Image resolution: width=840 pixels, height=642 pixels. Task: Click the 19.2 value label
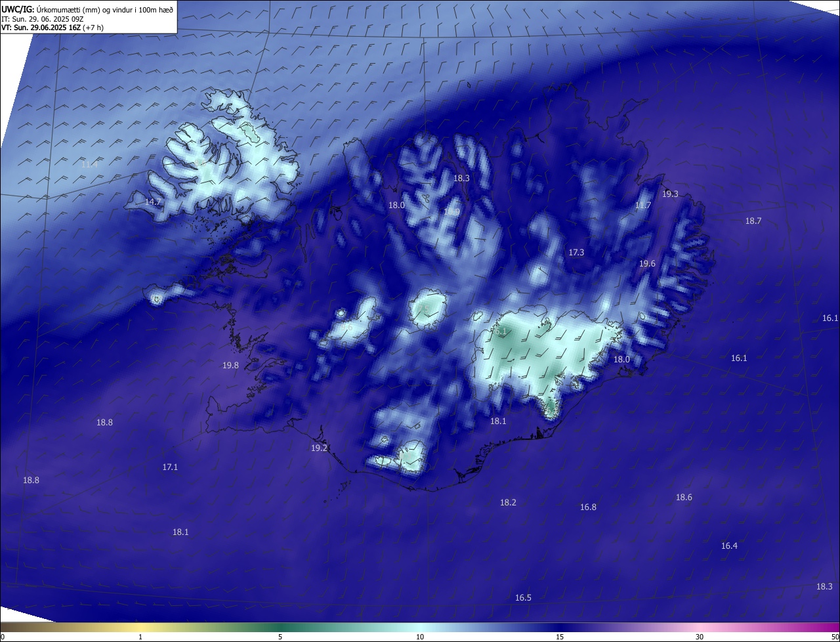[x=319, y=448]
